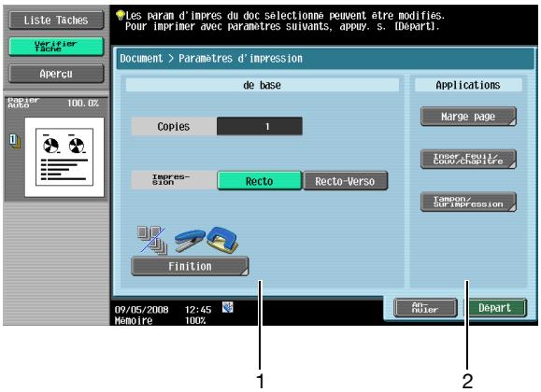Screen dimensions: 541x392
Task: Click the Annuler cancel button
Action: pos(425,307)
